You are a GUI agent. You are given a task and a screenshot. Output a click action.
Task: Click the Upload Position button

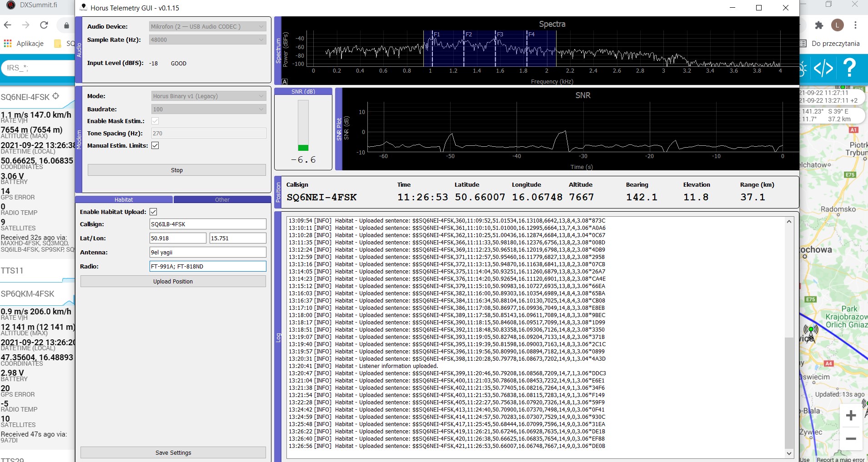(173, 282)
